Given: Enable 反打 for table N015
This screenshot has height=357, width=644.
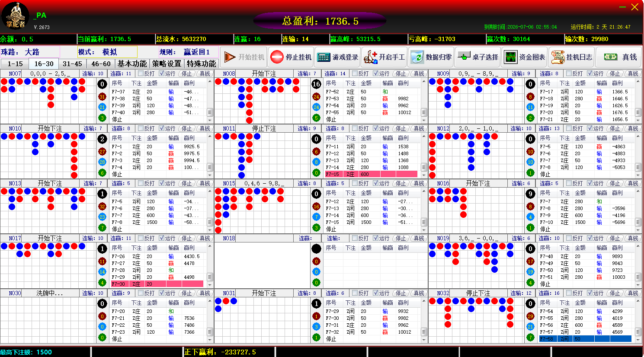Looking at the screenshot, I should pyautogui.click(x=355, y=183).
